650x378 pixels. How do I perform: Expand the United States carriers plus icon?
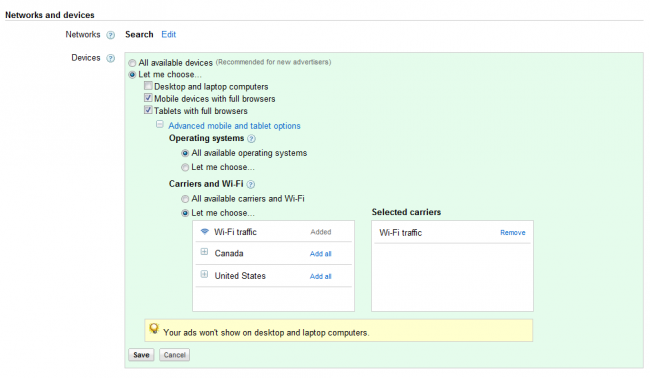pos(204,274)
